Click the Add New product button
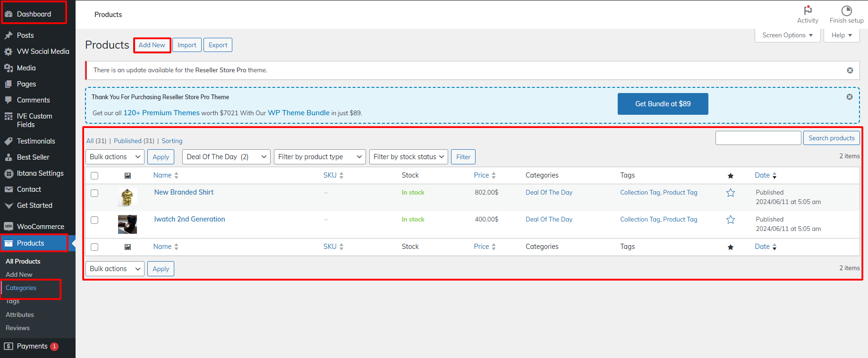The width and height of the screenshot is (868, 358). [x=152, y=45]
